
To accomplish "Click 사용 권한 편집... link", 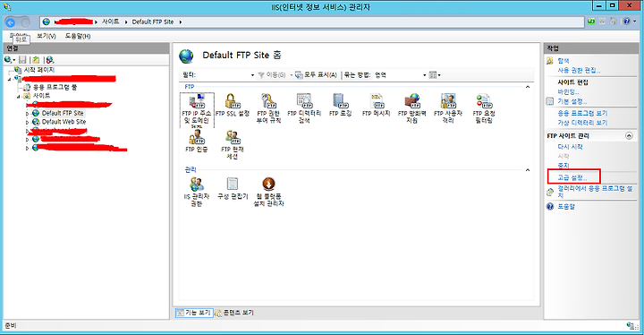I will pyautogui.click(x=579, y=71).
